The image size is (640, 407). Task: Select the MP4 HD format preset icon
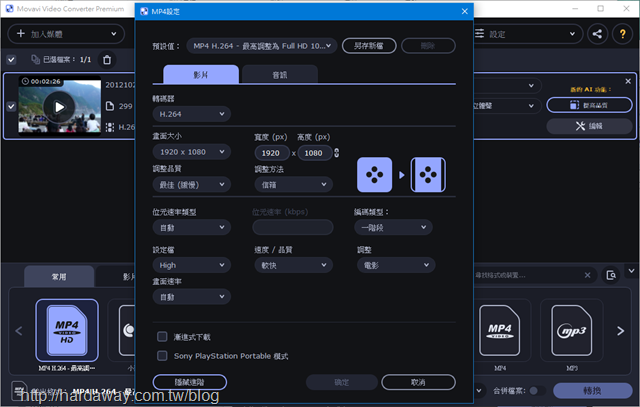click(67, 330)
